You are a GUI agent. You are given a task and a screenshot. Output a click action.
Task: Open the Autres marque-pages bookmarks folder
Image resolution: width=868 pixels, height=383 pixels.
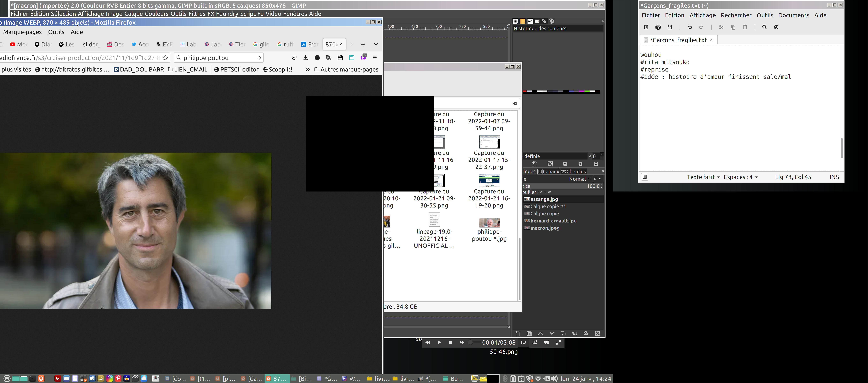pyautogui.click(x=346, y=69)
